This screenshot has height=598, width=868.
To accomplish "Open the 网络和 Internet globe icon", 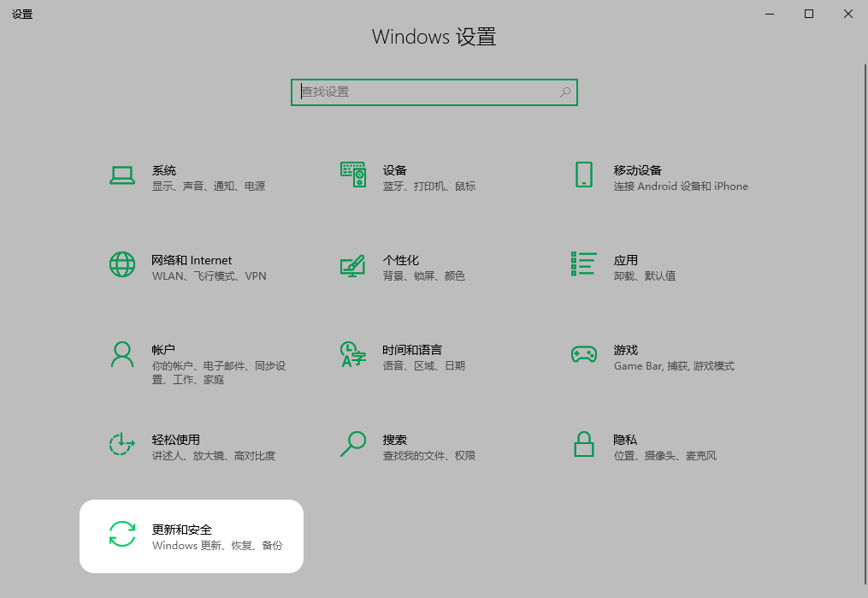I will tap(121, 264).
